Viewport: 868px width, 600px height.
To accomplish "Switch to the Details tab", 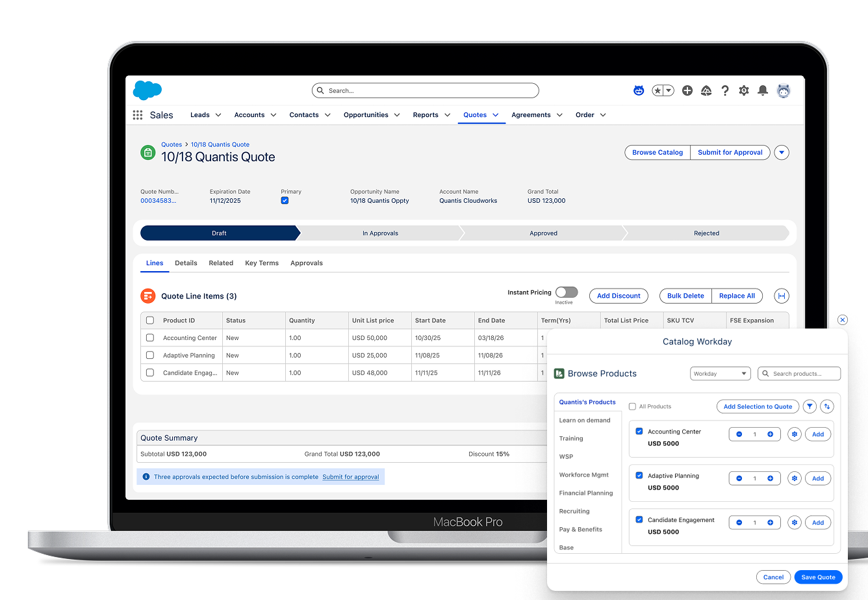I will (186, 263).
